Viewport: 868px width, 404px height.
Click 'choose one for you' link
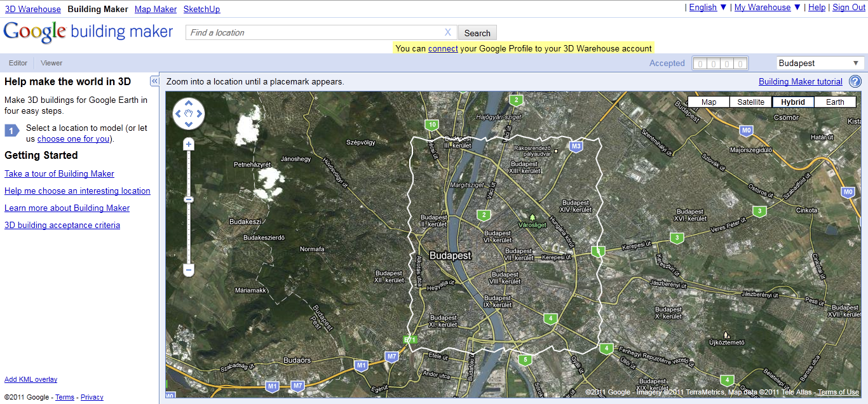coord(73,138)
